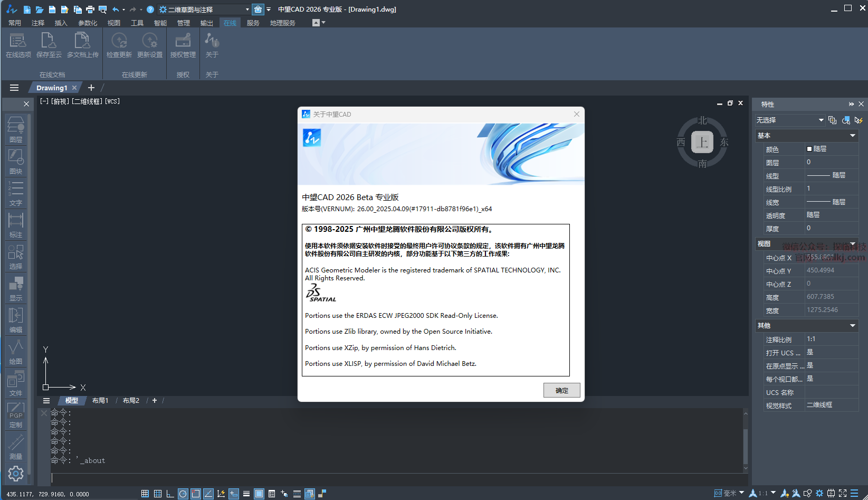This screenshot has width=868, height=500.
Task: Click the New drawing icon in quick access toolbar
Action: click(x=27, y=10)
